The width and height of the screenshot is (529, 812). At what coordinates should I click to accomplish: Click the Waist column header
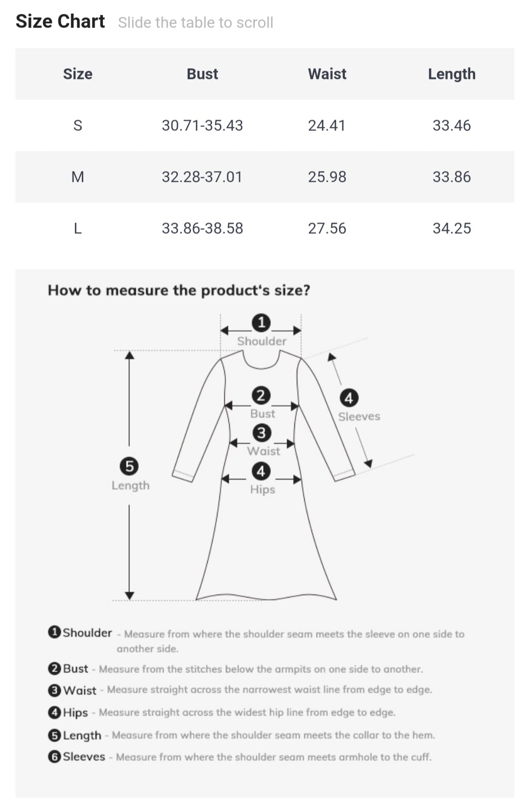(327, 74)
